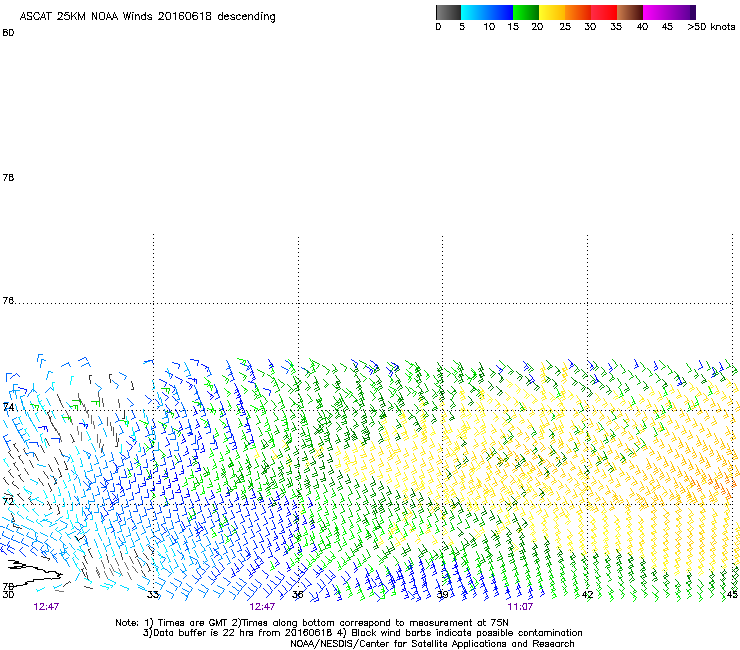Click the longitude label '36'
740x650 pixels.
[297, 595]
